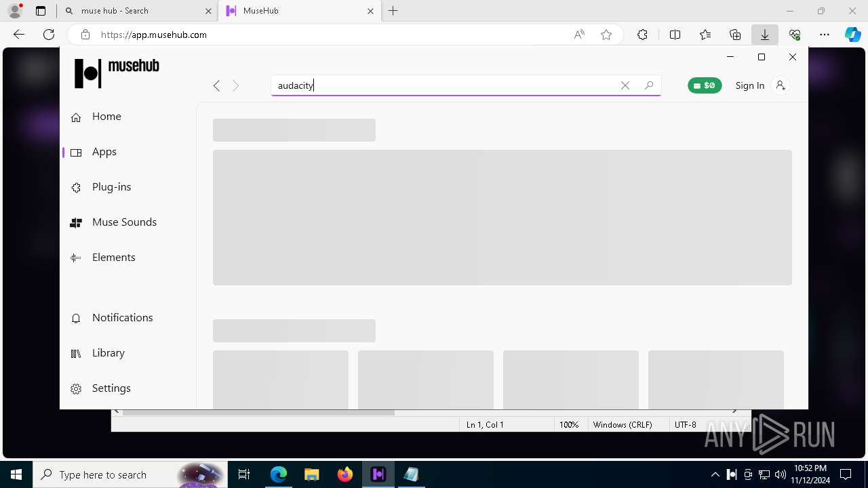The width and height of the screenshot is (868, 488).
Task: Open Edge tab actions menu
Action: pyautogui.click(x=41, y=11)
